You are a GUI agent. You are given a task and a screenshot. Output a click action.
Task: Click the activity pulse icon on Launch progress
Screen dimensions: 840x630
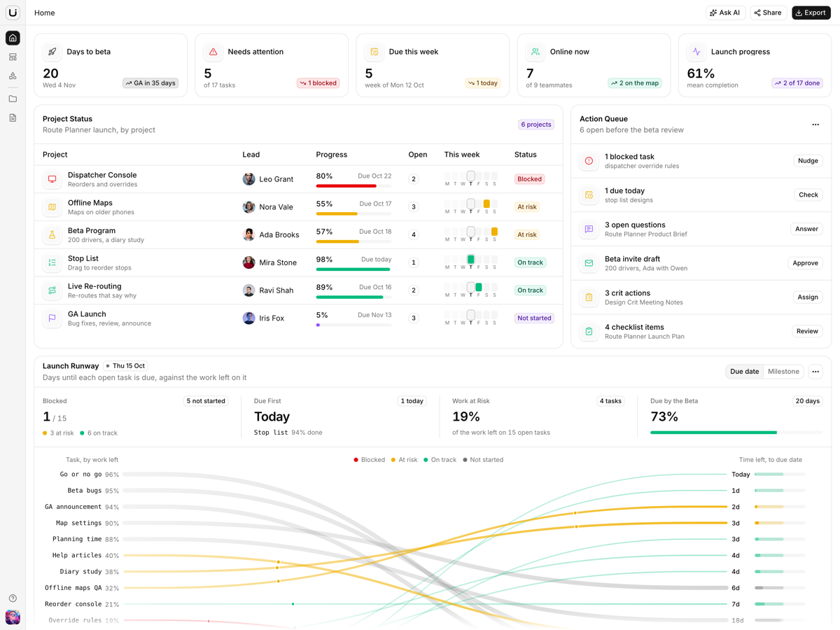[696, 52]
